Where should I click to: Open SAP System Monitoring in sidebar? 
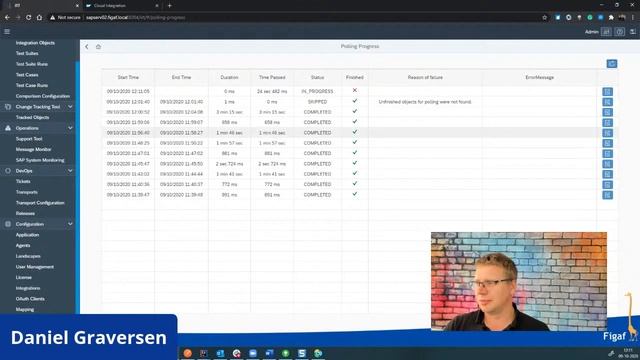click(x=40, y=160)
